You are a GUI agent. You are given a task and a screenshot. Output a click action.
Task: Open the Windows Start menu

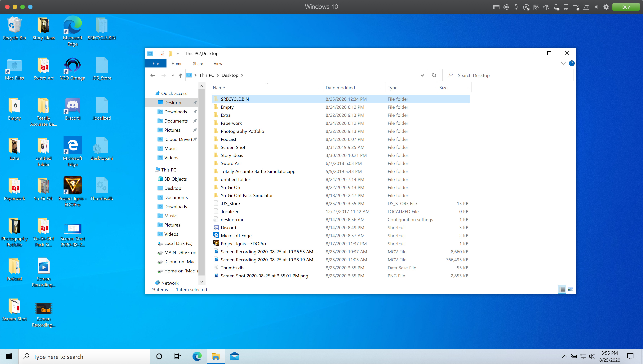pyautogui.click(x=9, y=356)
